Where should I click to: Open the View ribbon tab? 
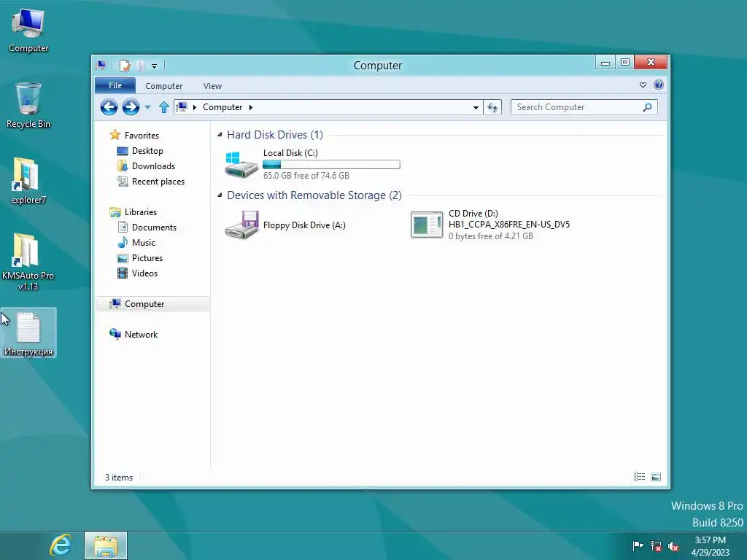click(212, 86)
